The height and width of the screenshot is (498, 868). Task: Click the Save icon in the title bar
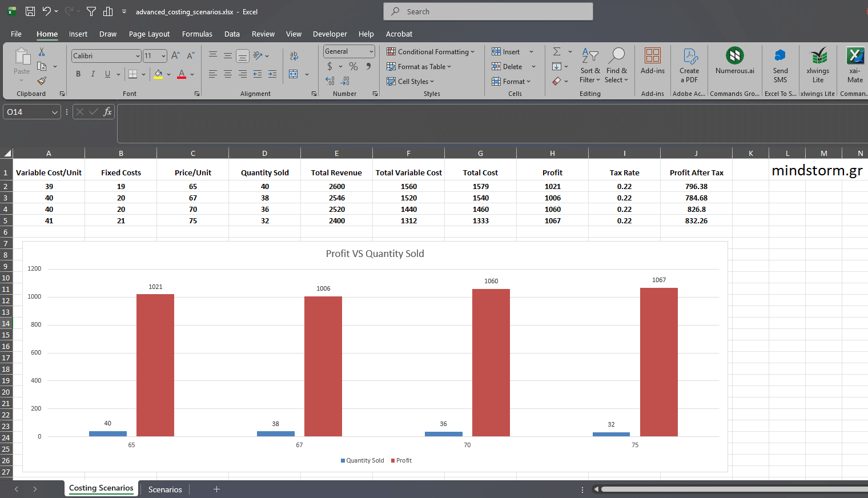pyautogui.click(x=30, y=11)
